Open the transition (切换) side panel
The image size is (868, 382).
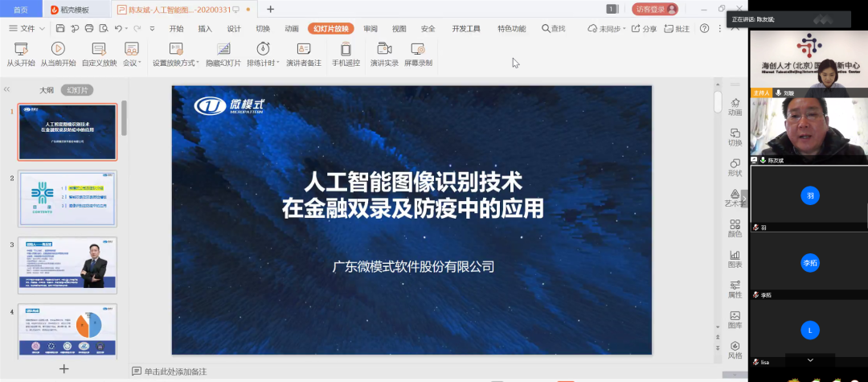coord(735,138)
